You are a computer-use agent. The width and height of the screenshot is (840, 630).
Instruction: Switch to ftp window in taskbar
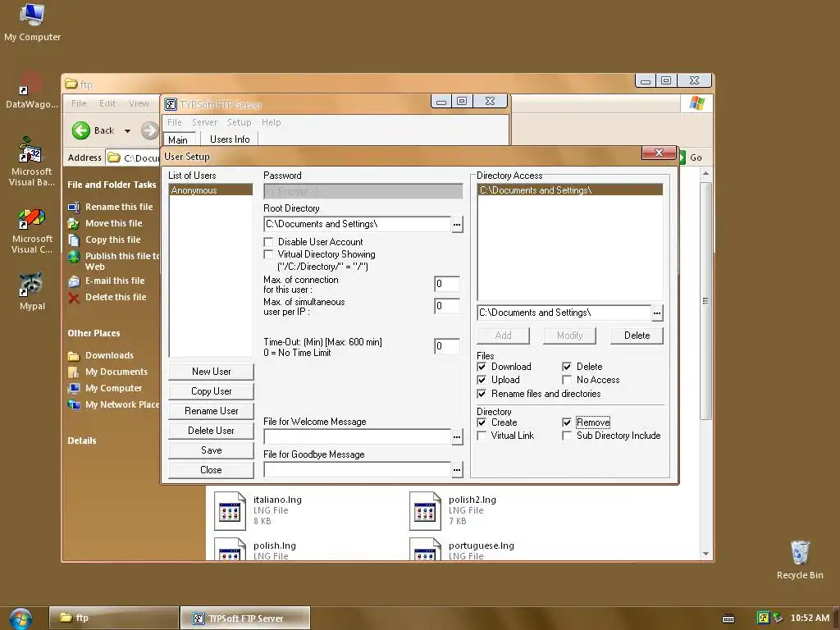[x=113, y=619]
